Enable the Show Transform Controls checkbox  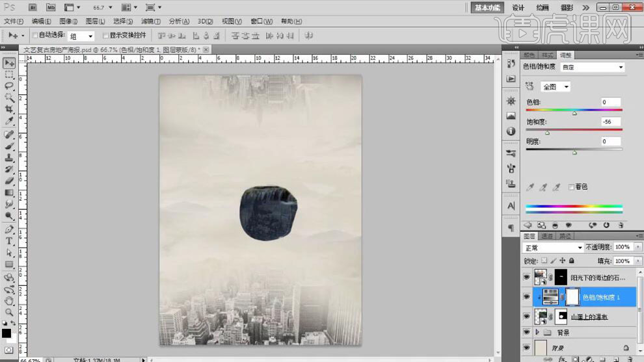point(105,35)
